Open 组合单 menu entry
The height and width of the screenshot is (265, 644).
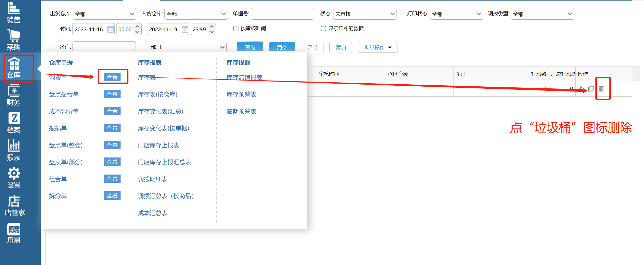58,179
